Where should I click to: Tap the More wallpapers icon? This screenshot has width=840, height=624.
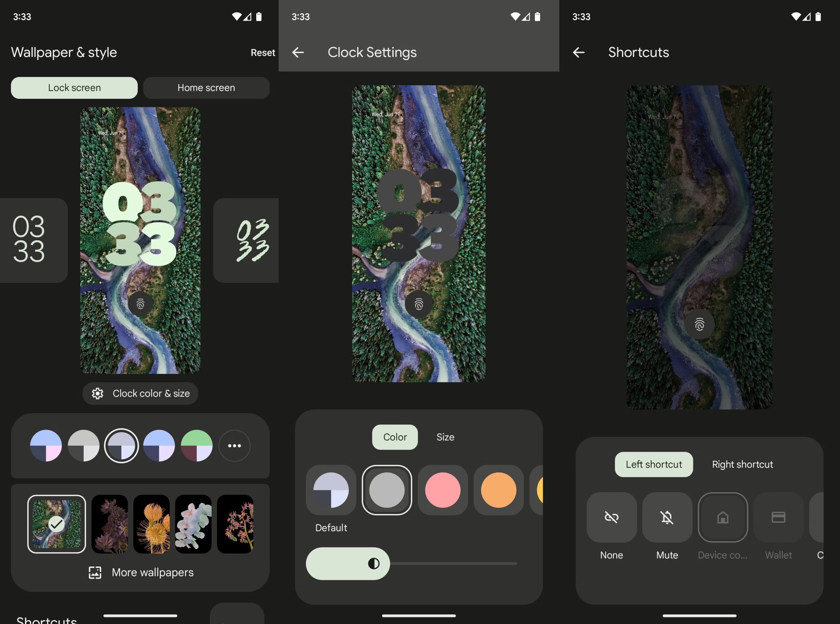(x=95, y=572)
